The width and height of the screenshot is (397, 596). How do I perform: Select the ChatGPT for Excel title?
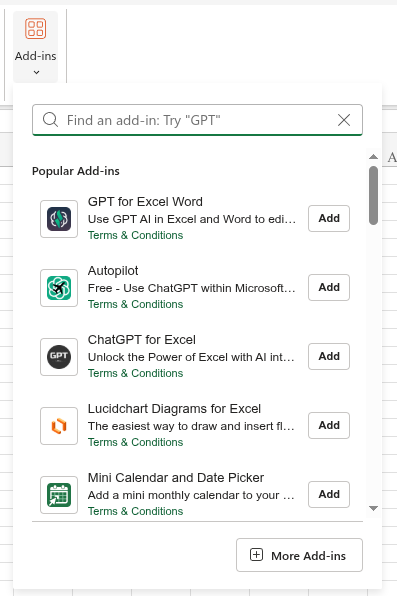coord(142,339)
